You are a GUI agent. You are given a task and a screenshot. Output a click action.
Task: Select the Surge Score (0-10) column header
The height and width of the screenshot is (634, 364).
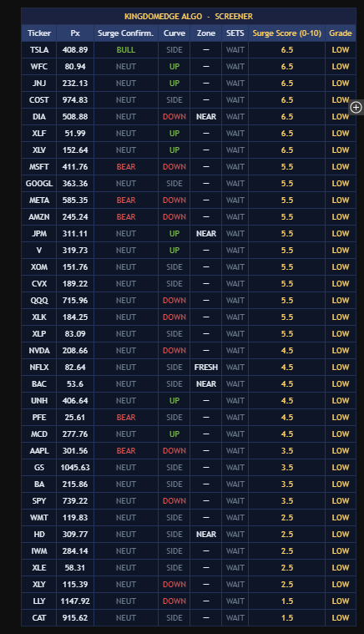point(287,33)
